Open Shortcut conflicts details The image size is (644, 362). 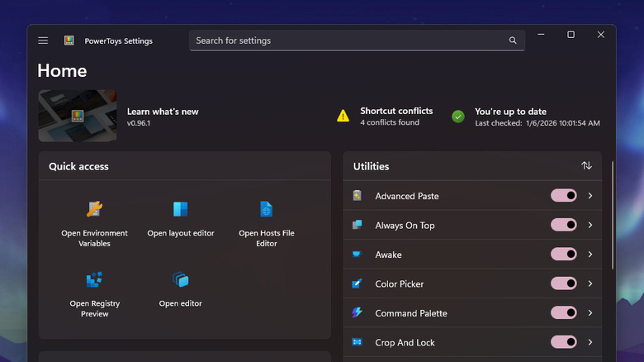tap(396, 111)
